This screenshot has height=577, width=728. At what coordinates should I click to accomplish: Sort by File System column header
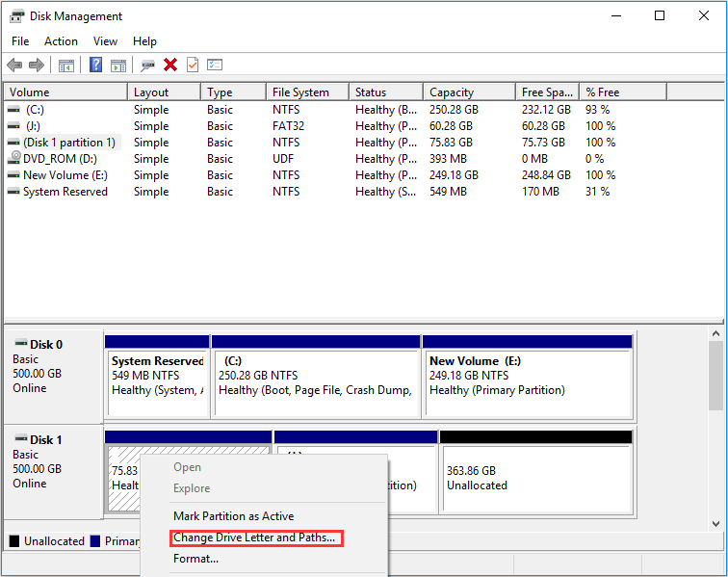pos(308,92)
